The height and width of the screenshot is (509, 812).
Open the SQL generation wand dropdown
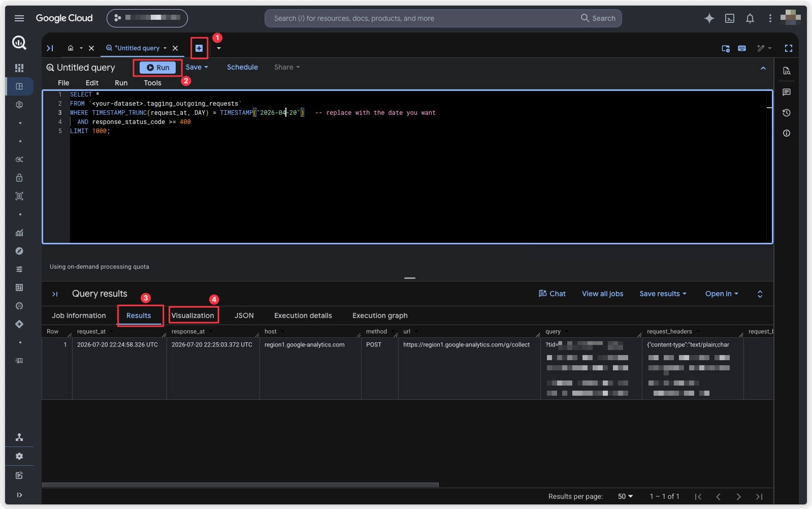click(764, 48)
